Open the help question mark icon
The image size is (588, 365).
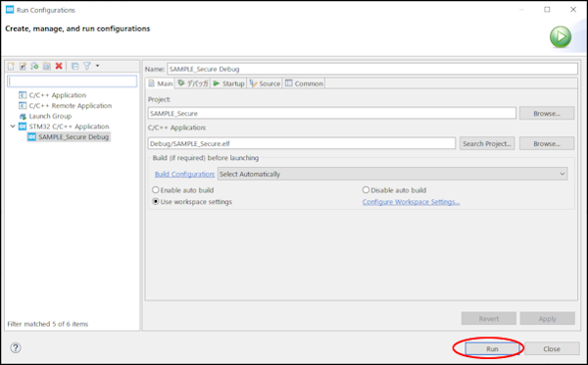pos(16,347)
